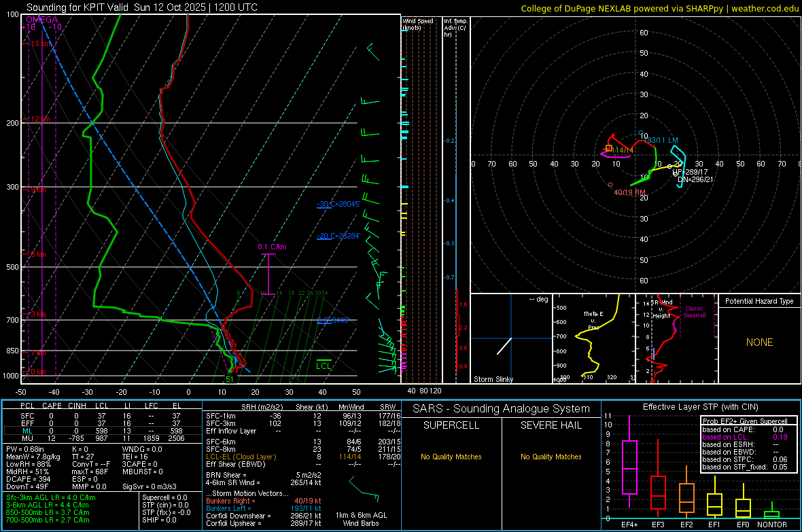802x532 pixels.
Task: Click the Supercell = 0.0 composite value
Action: (164, 497)
